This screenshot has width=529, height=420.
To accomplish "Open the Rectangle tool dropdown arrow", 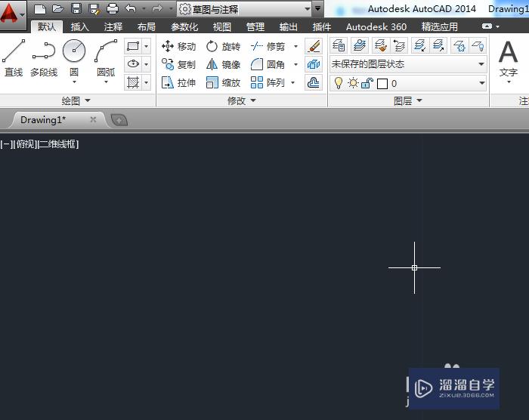I will click(147, 46).
